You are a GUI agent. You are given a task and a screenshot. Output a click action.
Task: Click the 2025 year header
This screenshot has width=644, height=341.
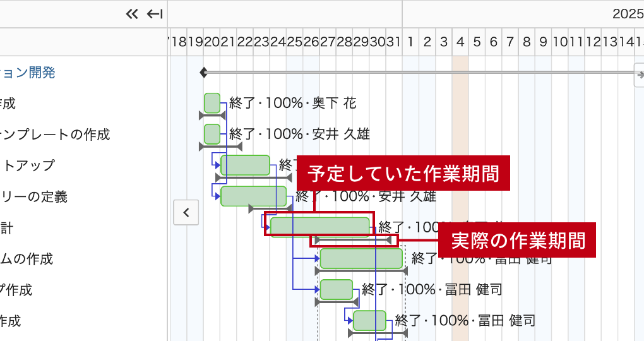click(x=628, y=14)
